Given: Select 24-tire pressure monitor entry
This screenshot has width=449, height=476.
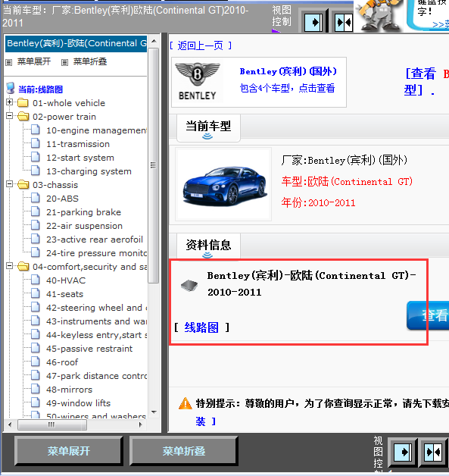Looking at the screenshot, I should tap(96, 253).
